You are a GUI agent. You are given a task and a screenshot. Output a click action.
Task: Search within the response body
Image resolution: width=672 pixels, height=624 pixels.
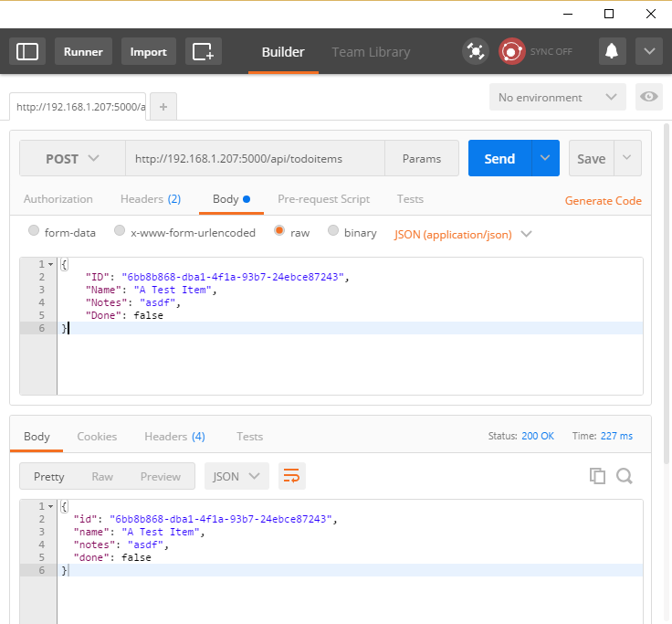click(x=625, y=476)
